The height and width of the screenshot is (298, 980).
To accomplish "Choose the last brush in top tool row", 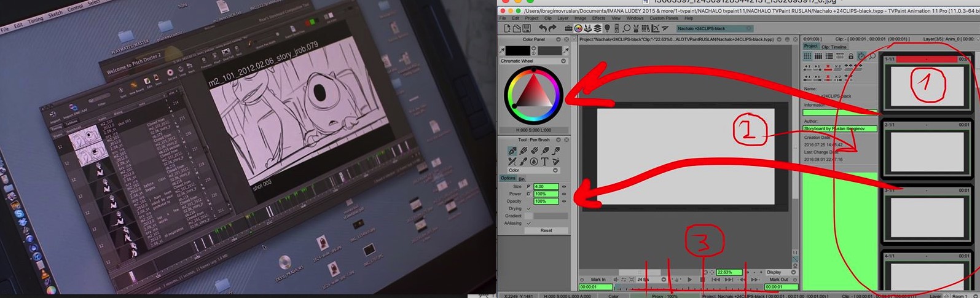I will pyautogui.click(x=555, y=151).
